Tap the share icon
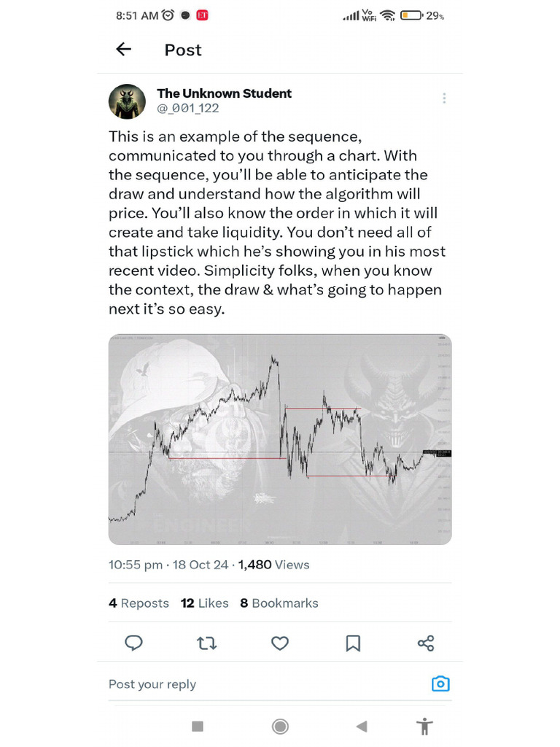Viewport: 560px width, 747px height. 426,643
